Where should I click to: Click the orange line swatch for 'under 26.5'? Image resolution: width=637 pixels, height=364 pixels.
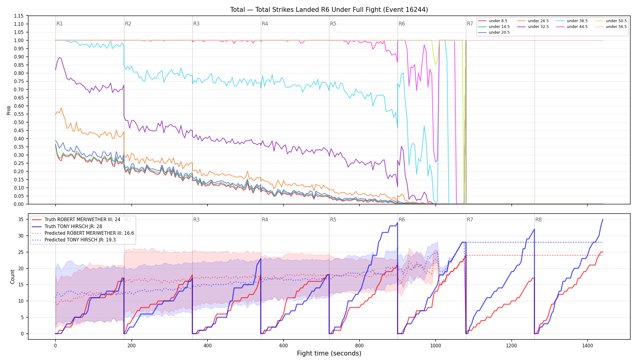point(521,21)
